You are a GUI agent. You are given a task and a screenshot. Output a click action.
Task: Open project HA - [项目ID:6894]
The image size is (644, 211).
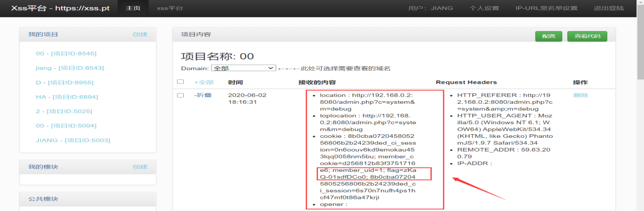pos(67,97)
